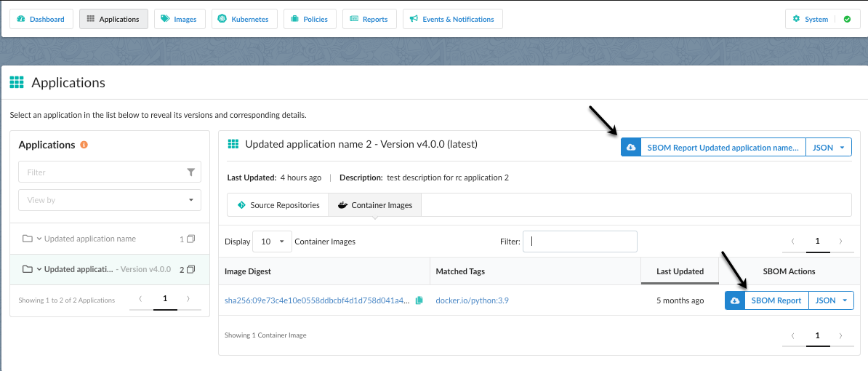Viewport: 868px width, 371px height.
Task: Open the Display 10 container images dropdown
Action: (x=272, y=242)
